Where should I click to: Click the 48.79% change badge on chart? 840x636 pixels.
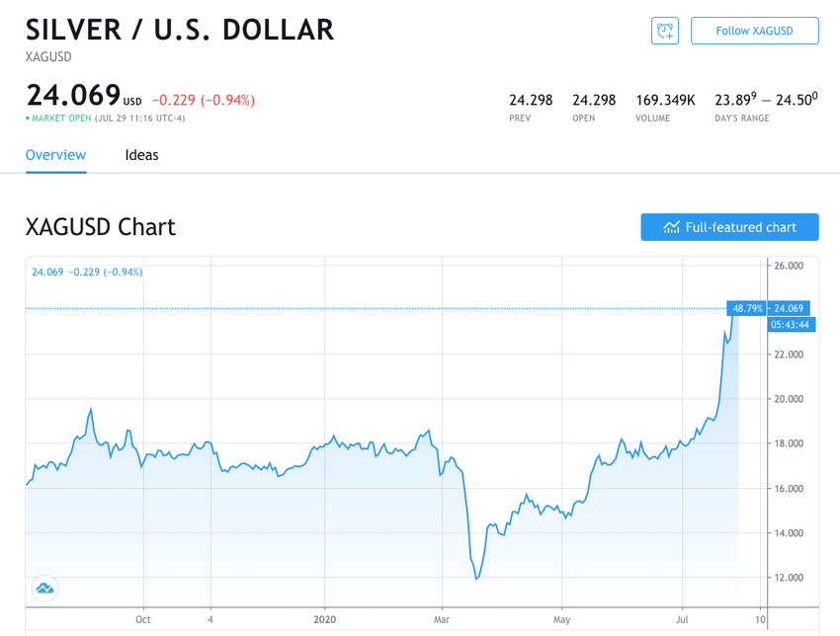[x=746, y=308]
